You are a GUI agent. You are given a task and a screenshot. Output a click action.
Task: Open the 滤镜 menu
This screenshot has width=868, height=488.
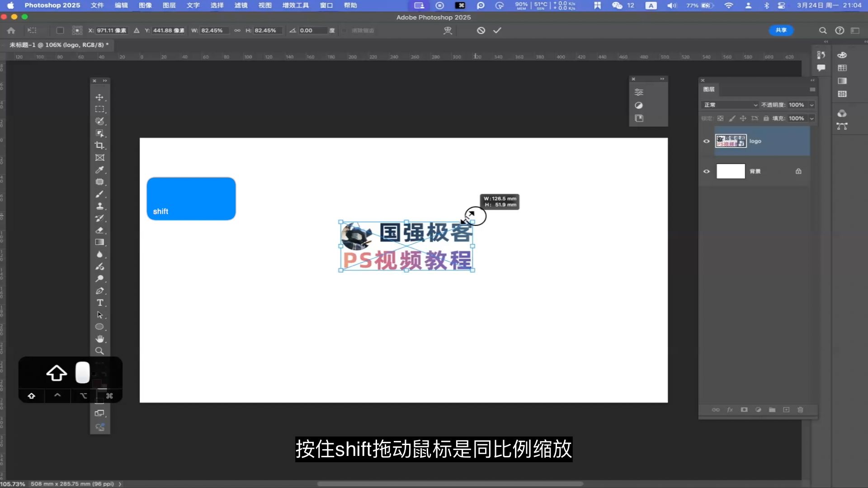coord(241,5)
